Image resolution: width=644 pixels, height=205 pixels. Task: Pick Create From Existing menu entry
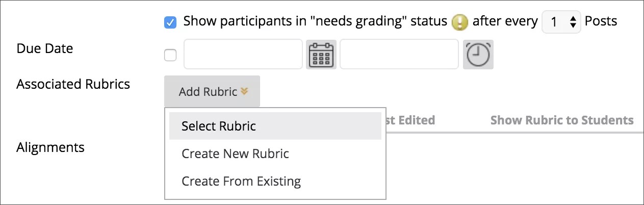(241, 181)
